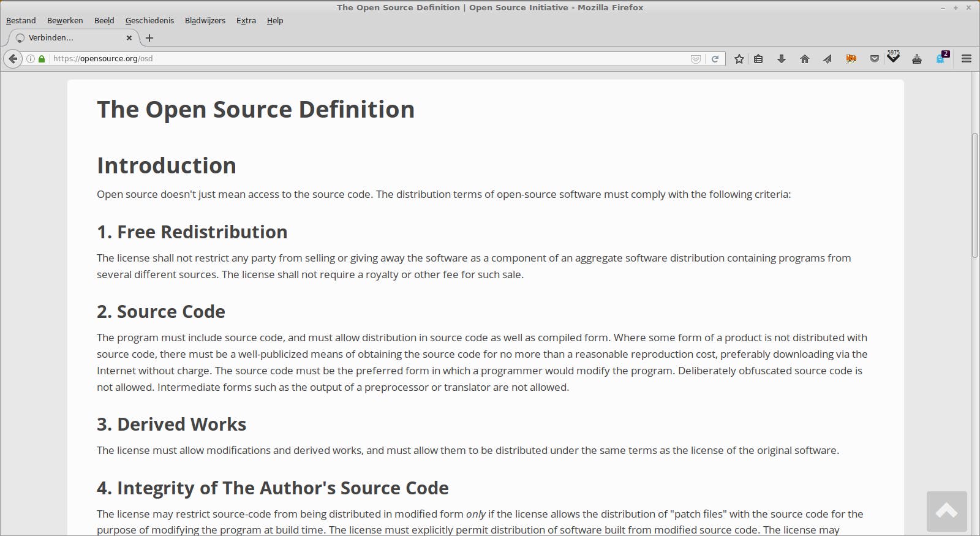Click the green padlock security icon

pyautogui.click(x=42, y=59)
